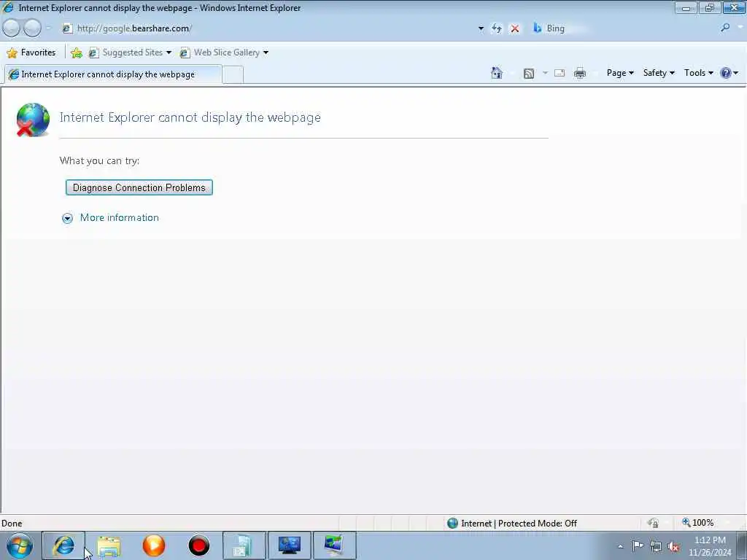
Task: Click the RSS feeds icon
Action: [528, 74]
